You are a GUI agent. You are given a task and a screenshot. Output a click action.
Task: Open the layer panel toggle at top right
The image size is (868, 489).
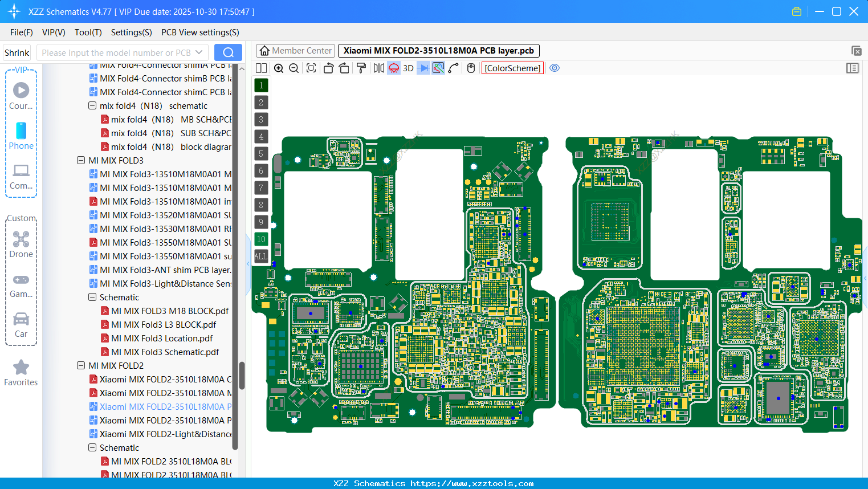pyautogui.click(x=853, y=68)
